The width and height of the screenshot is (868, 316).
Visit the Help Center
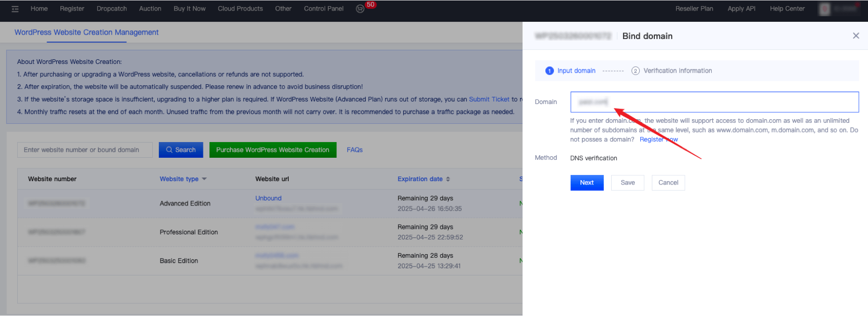787,9
